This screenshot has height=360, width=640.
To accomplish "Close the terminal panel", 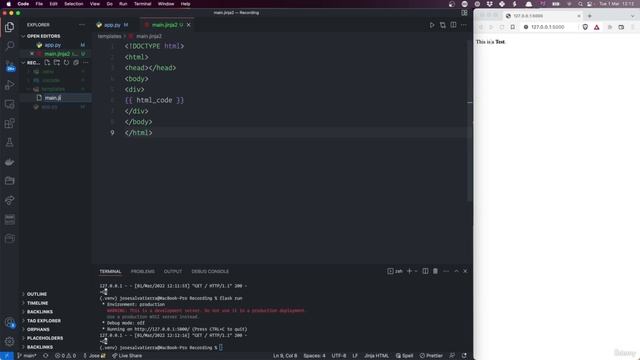I will click(465, 271).
